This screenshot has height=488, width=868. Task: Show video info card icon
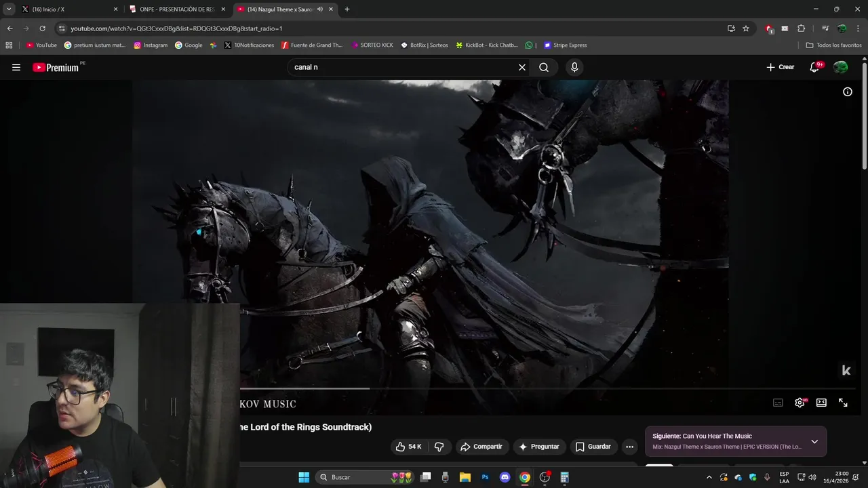tap(848, 91)
